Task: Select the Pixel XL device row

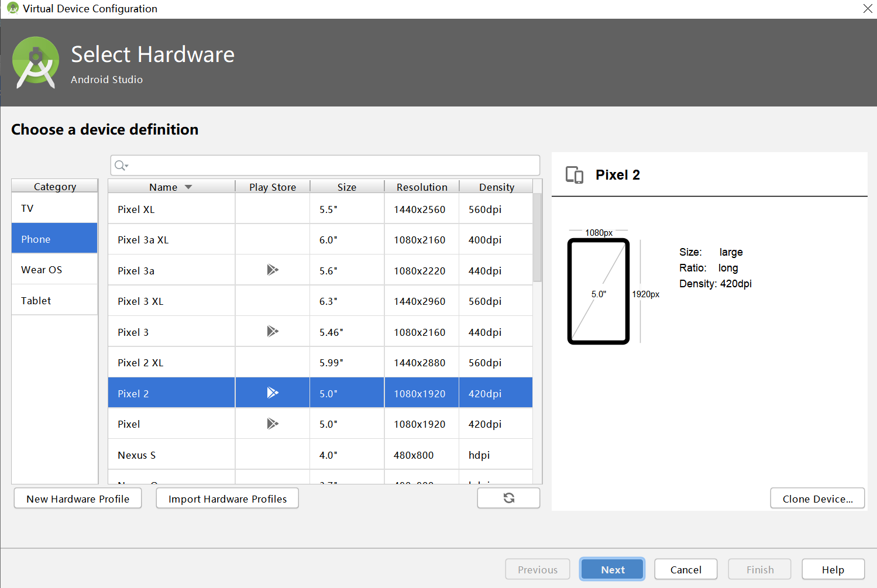Action: click(320, 209)
